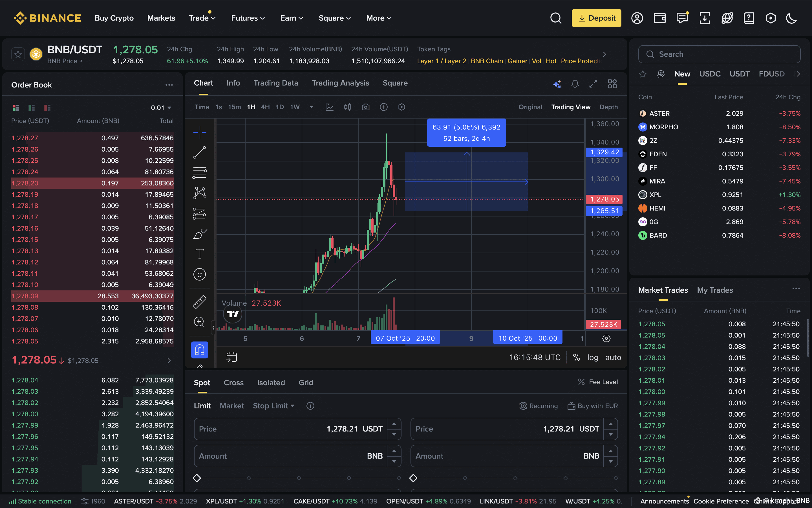Screen dimensions: 812x508
Task: Switch chart to Depth view
Action: (x=608, y=107)
